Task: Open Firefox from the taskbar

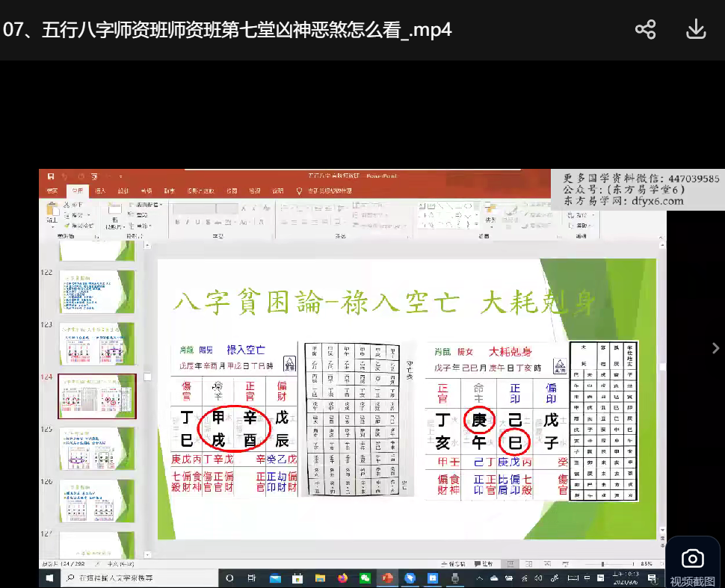Action: [x=343, y=578]
